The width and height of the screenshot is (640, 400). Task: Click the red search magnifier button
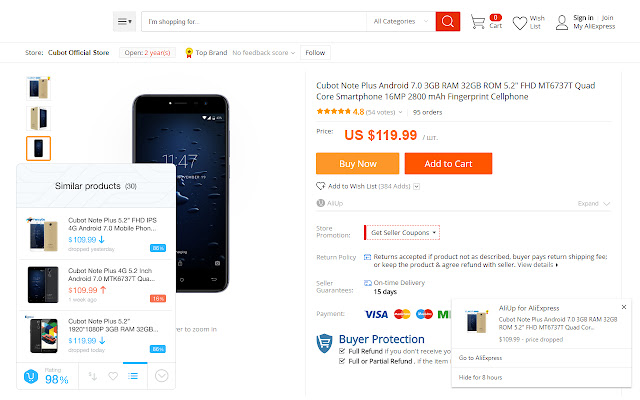coord(447,21)
